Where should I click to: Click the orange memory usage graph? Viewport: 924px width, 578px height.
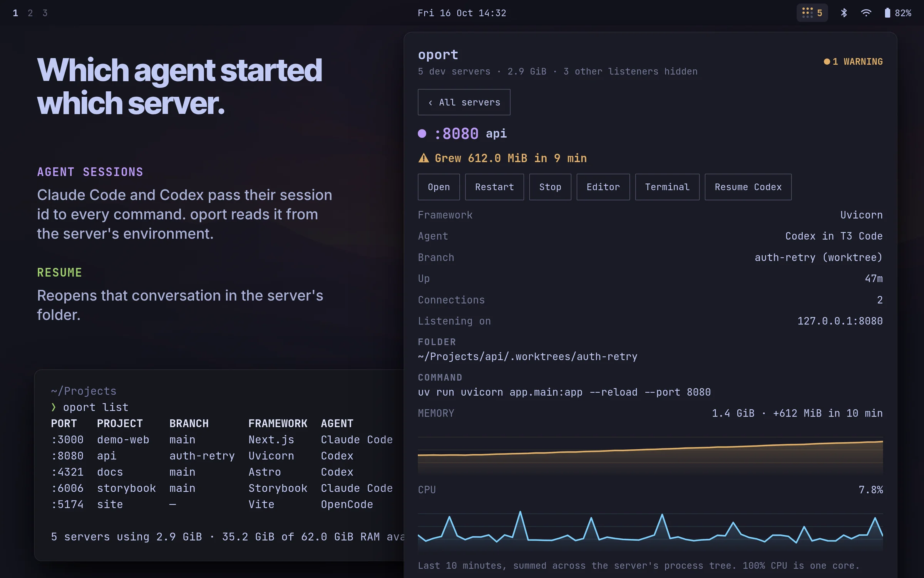pos(650,455)
